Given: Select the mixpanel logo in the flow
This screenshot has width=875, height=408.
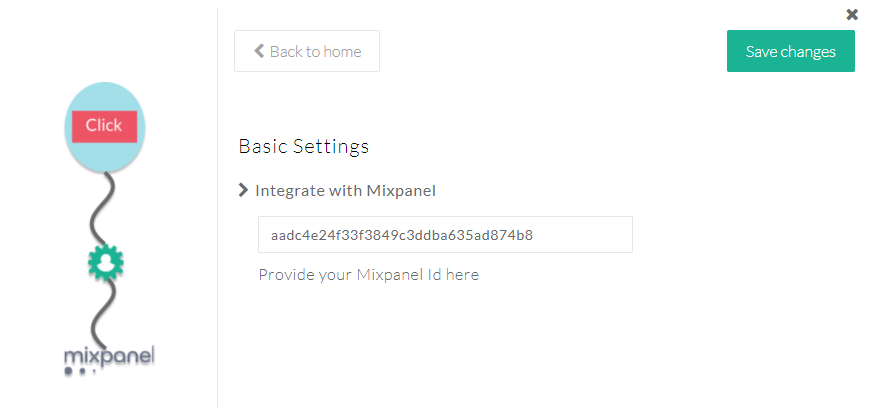Looking at the screenshot, I should [x=109, y=356].
